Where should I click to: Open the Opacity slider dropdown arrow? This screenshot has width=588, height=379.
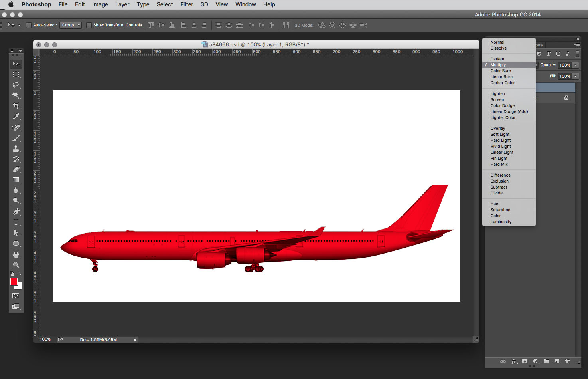tap(576, 65)
